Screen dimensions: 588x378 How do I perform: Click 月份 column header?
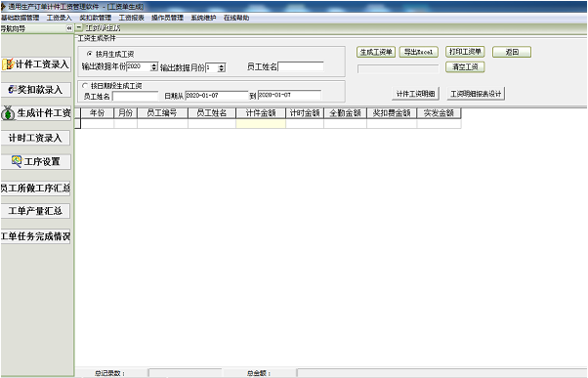point(126,113)
